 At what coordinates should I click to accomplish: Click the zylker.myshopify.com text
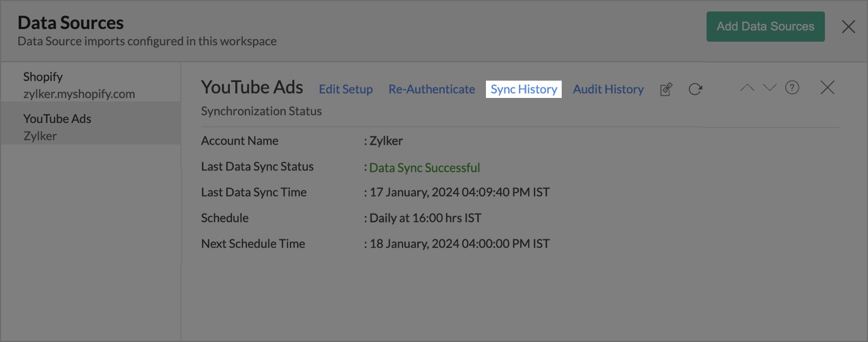click(x=79, y=94)
